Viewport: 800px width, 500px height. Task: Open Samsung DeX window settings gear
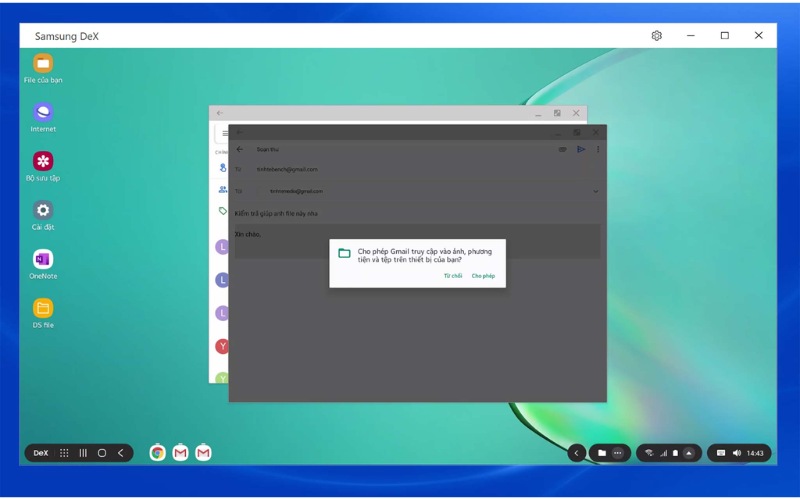click(657, 35)
